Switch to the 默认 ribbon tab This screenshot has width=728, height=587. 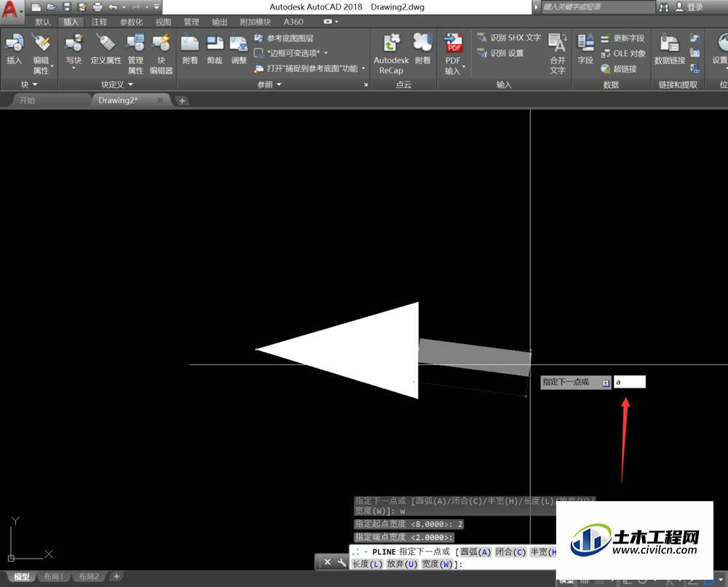43,22
